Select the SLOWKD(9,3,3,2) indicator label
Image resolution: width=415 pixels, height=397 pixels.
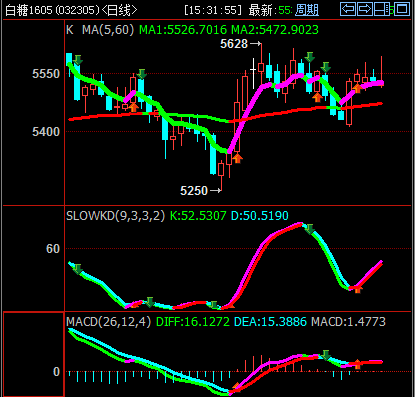[x=115, y=216]
